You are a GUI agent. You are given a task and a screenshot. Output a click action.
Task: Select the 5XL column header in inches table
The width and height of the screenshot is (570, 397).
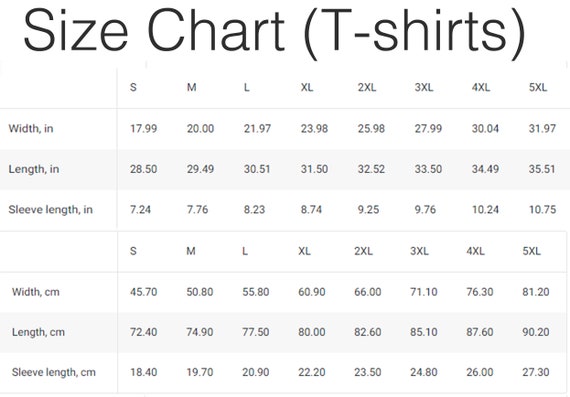(x=538, y=88)
